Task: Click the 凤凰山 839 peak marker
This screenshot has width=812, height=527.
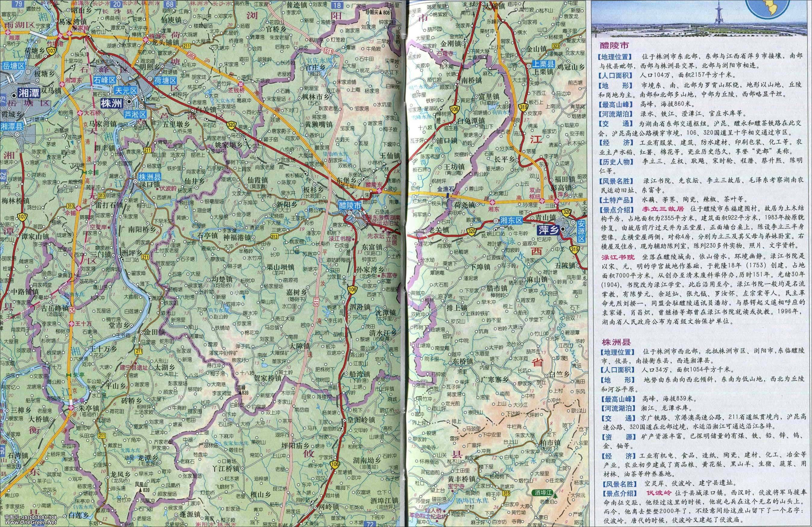Action: tap(140, 490)
